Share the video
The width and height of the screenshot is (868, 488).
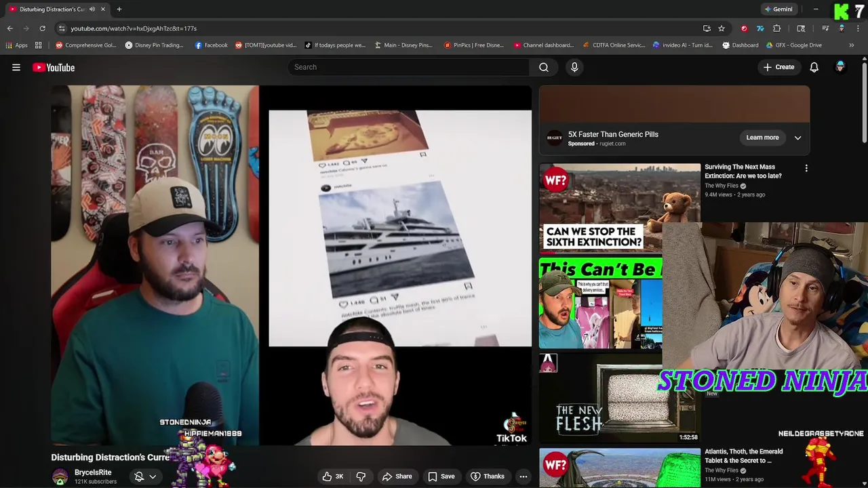397,476
